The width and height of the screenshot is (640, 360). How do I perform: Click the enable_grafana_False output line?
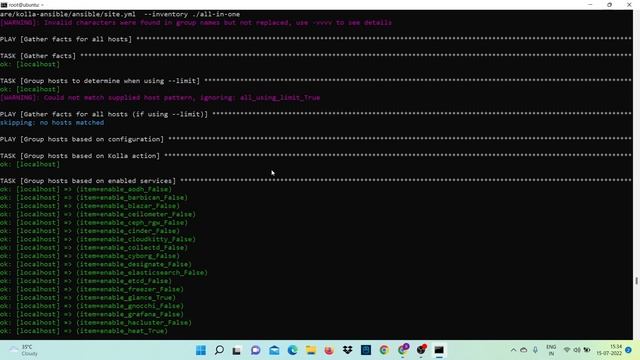[x=92, y=314]
